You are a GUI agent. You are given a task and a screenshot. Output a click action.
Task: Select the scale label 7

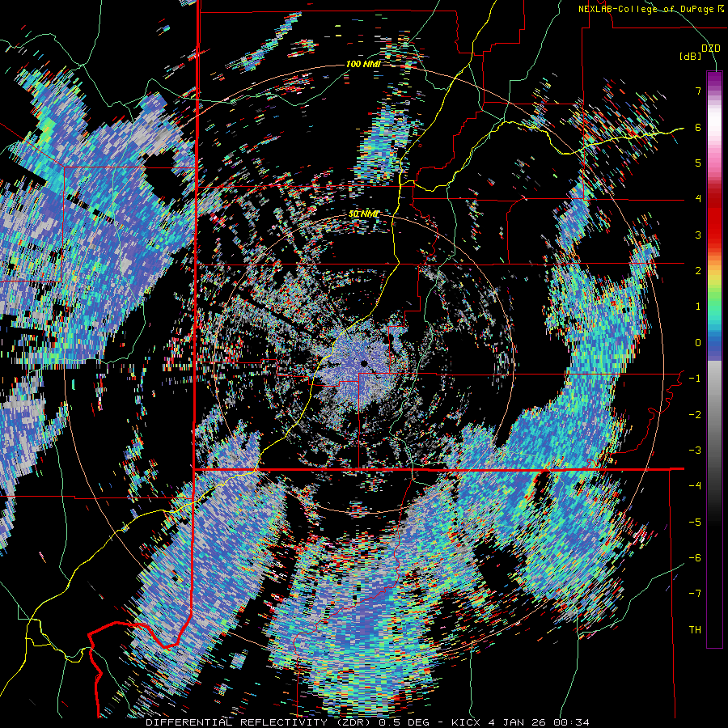point(698,91)
